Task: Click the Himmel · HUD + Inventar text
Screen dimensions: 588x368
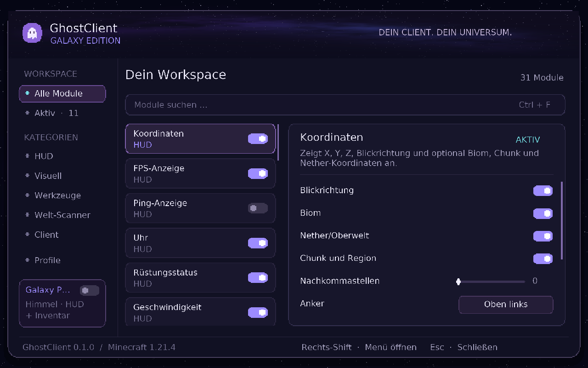Action: 55,310
